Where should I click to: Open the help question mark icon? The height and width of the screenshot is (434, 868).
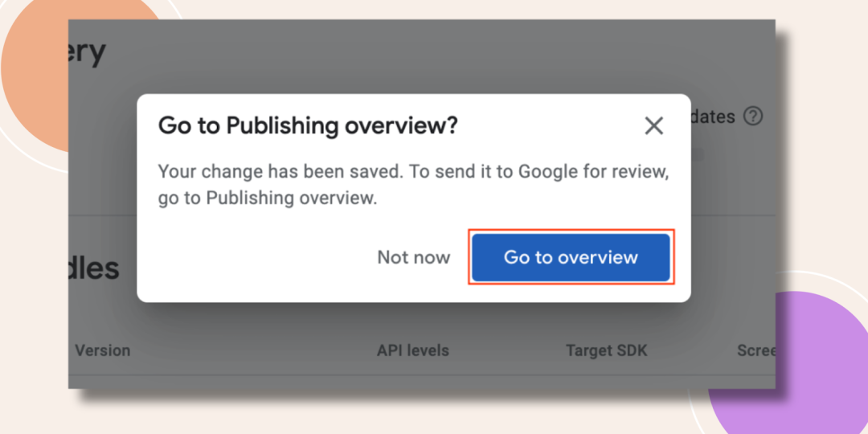(x=753, y=117)
